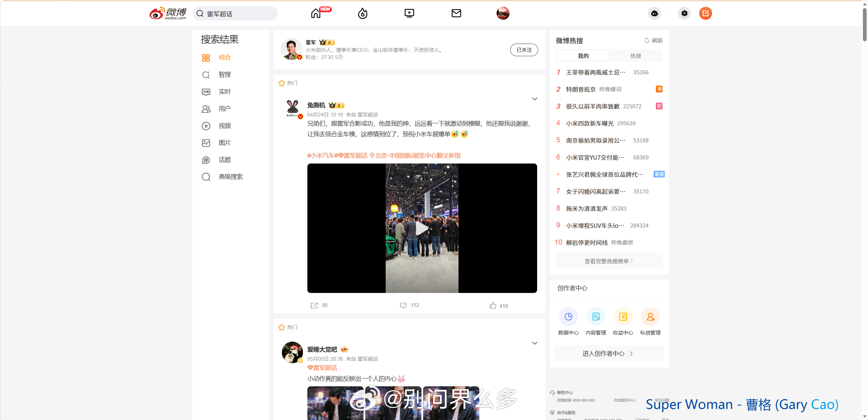This screenshot has height=420, width=868.
Task: Open the Weibo home feed icon
Action: pos(316,13)
